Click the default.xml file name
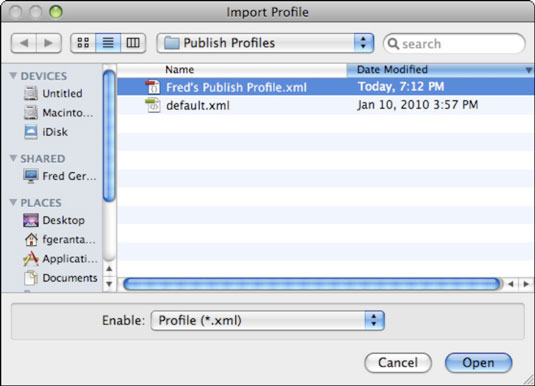Viewport: 535px width, 386px height. click(x=198, y=105)
